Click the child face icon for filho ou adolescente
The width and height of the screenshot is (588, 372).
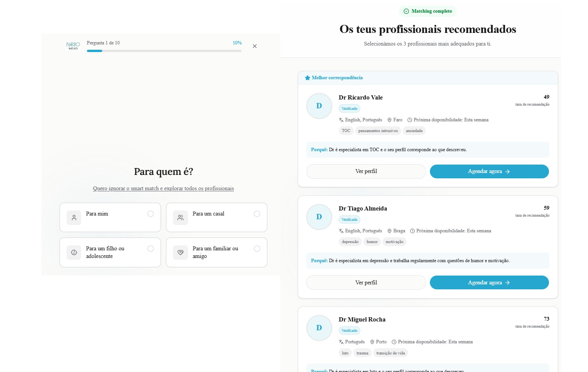point(74,253)
